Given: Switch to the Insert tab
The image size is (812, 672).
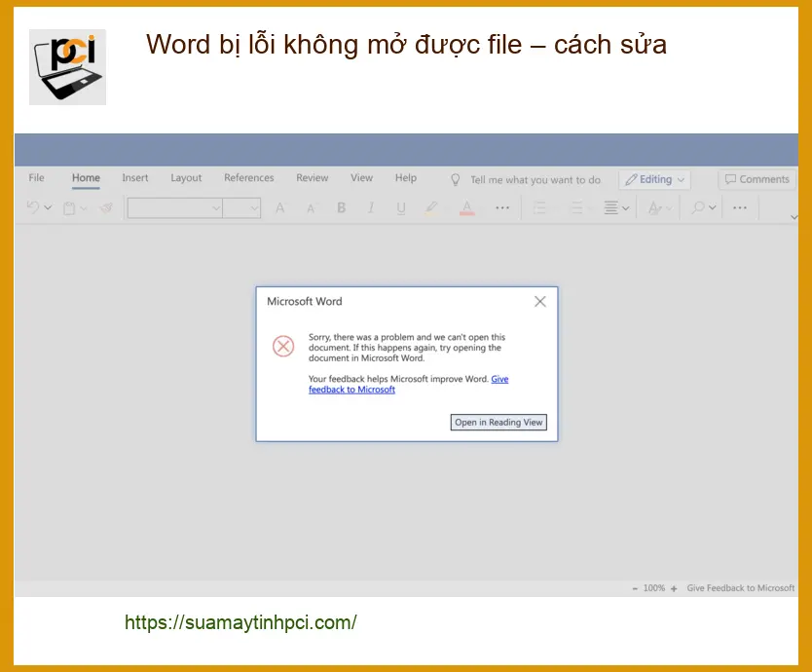Looking at the screenshot, I should (x=135, y=177).
